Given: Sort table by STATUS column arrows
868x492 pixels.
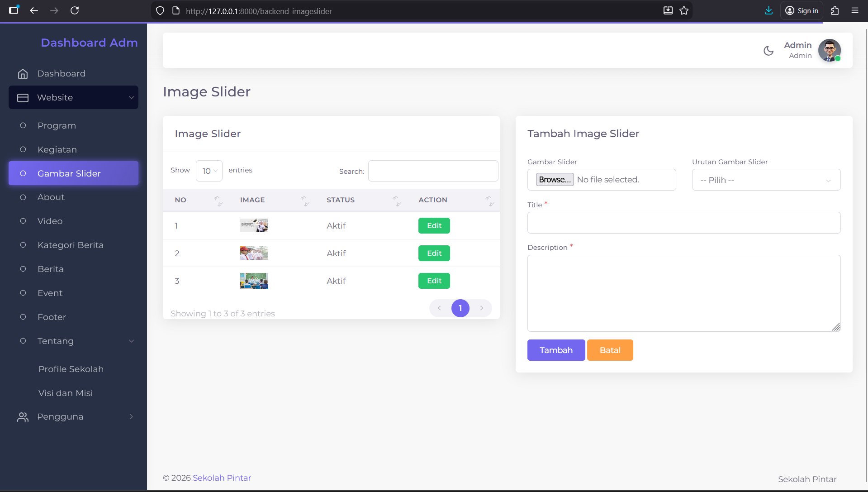Looking at the screenshot, I should pos(397,201).
